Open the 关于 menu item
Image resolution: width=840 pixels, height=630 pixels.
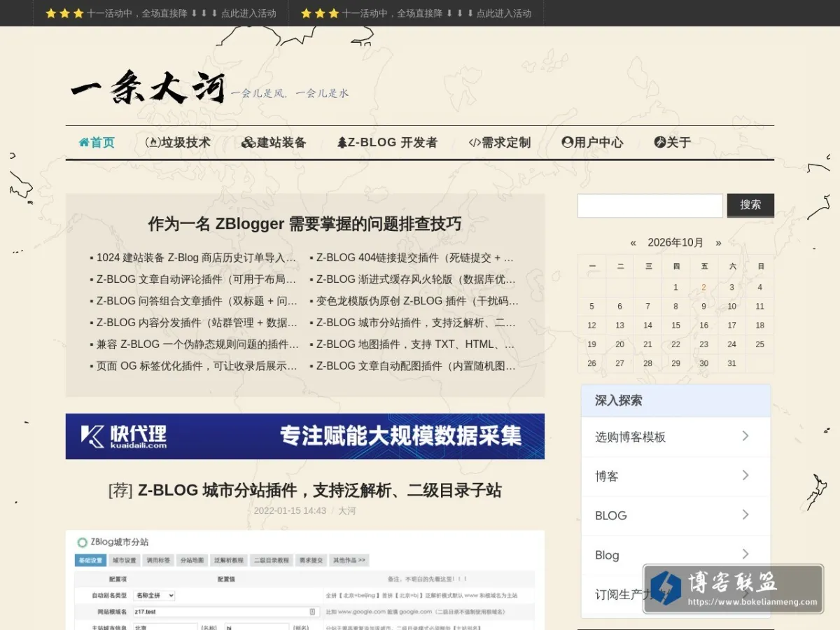(672, 143)
